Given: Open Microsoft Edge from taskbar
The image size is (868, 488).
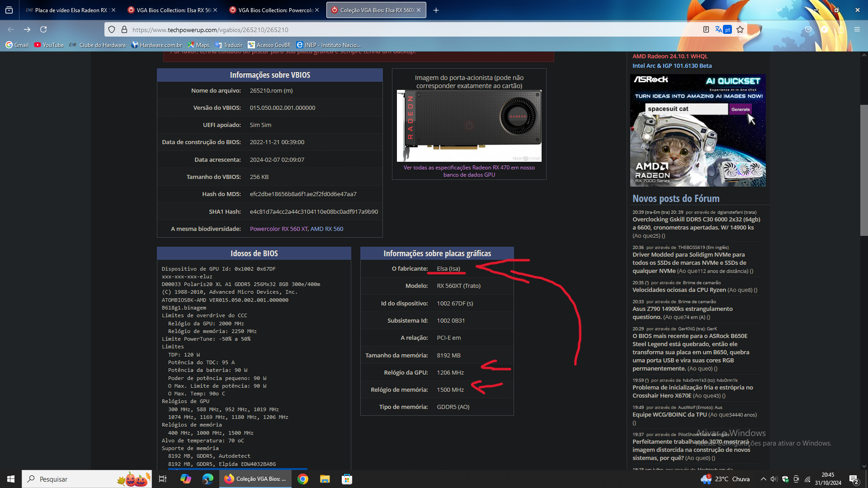Looking at the screenshot, I should pos(208,479).
